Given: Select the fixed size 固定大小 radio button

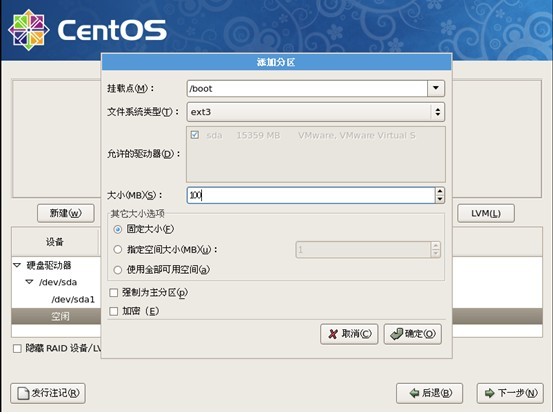Looking at the screenshot, I should click(x=118, y=230).
